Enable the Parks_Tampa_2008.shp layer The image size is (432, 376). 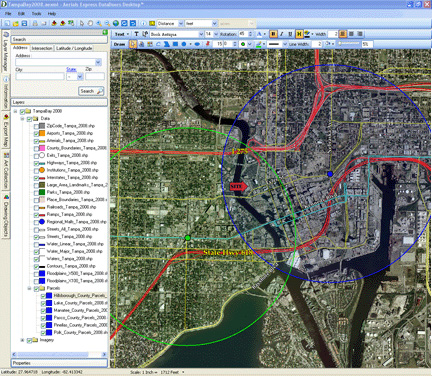(x=36, y=193)
